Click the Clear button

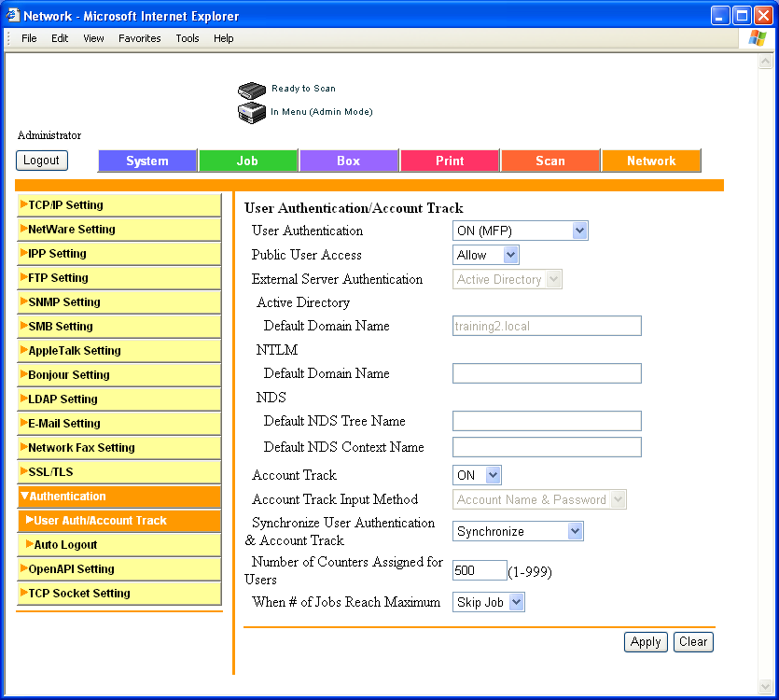pyautogui.click(x=693, y=642)
